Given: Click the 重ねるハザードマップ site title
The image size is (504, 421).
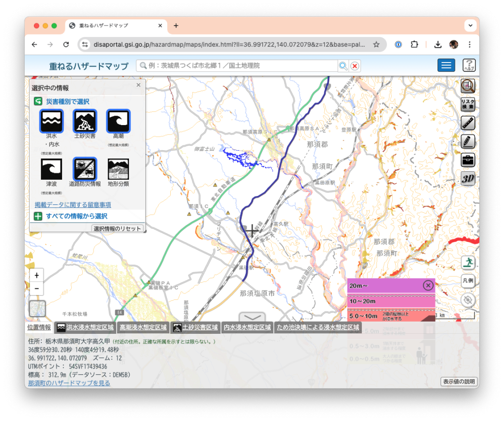Looking at the screenshot, I should tap(89, 66).
